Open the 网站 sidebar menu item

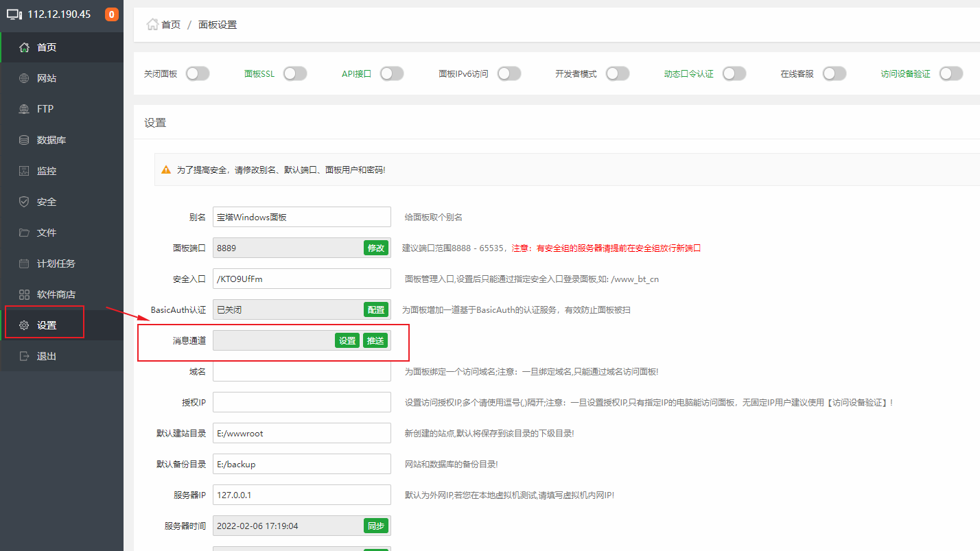click(62, 78)
